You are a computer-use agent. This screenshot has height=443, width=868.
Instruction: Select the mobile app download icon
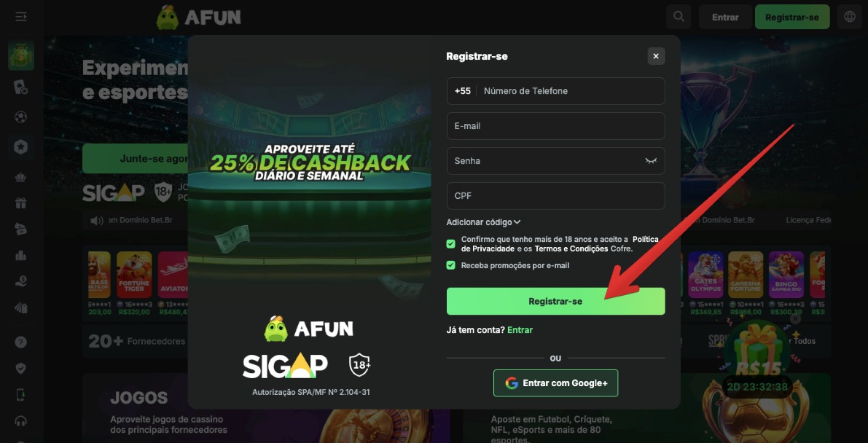point(21,393)
